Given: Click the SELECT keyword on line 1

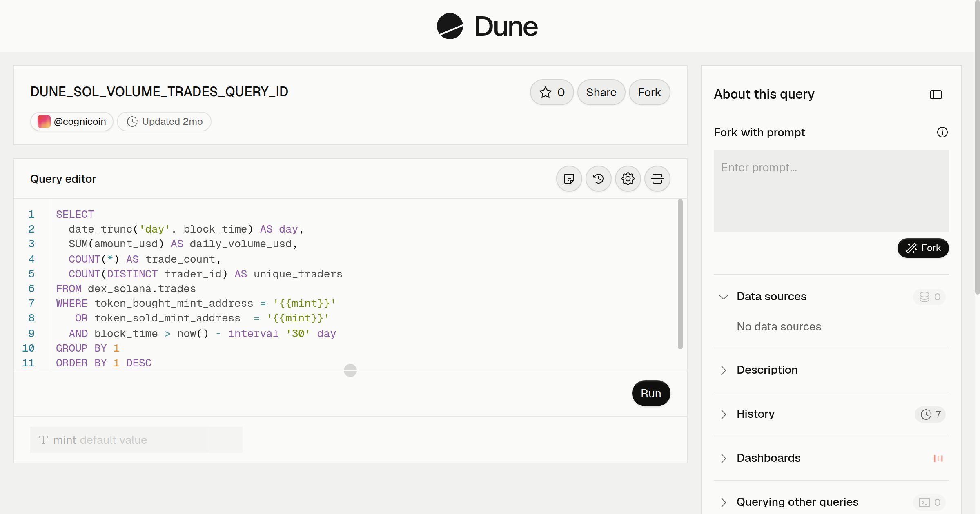Looking at the screenshot, I should pyautogui.click(x=75, y=214).
